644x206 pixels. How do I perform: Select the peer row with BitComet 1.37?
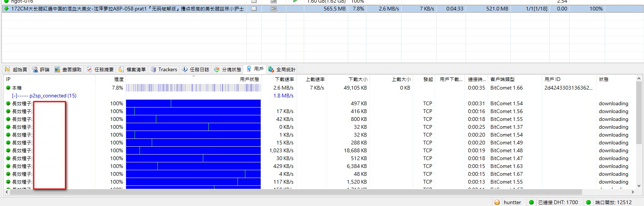point(319,127)
